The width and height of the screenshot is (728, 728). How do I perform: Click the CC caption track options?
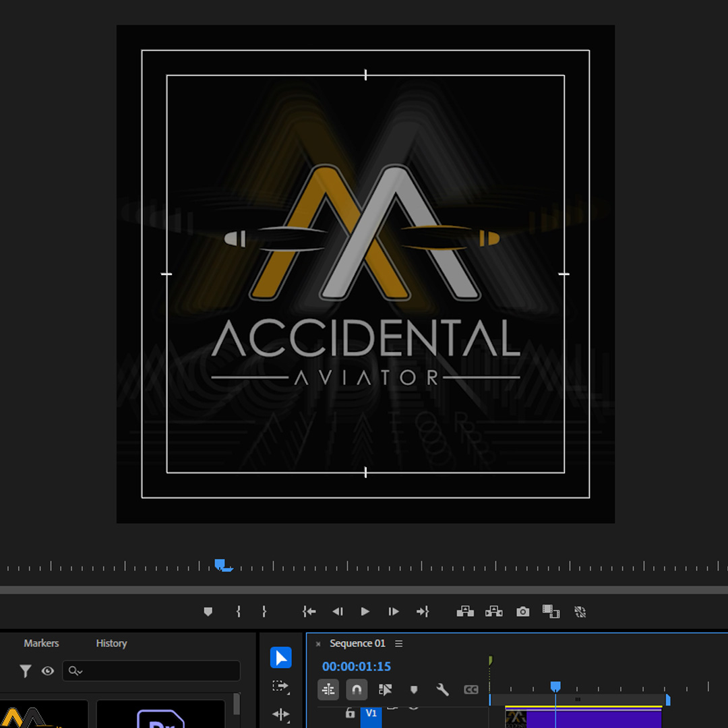click(471, 690)
